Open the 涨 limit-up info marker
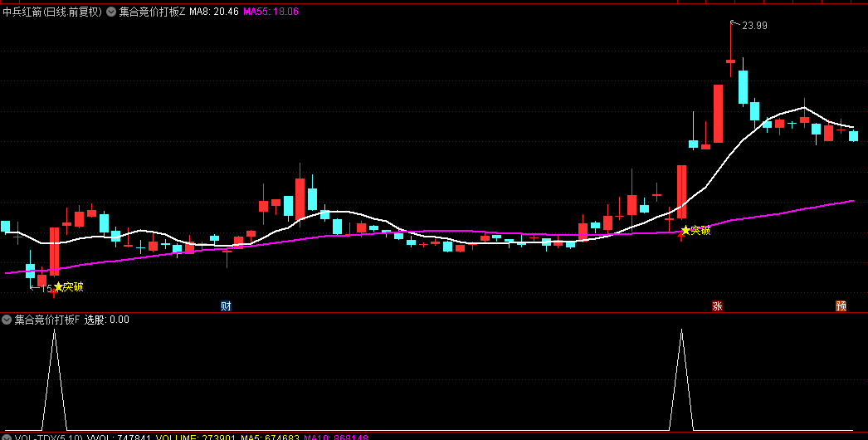 tap(717, 306)
